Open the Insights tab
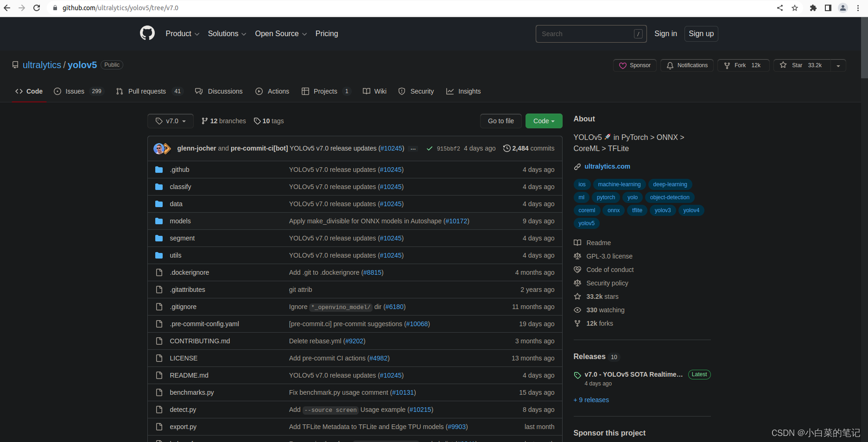 point(463,91)
